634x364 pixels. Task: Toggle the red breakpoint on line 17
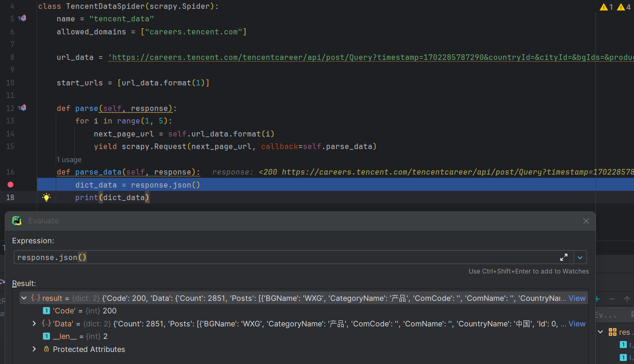(x=11, y=185)
